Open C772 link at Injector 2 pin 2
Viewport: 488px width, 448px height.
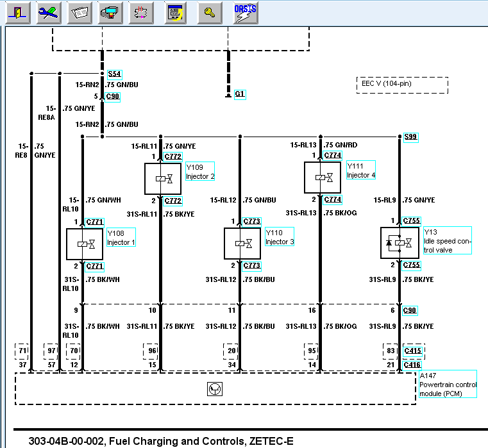tap(172, 201)
